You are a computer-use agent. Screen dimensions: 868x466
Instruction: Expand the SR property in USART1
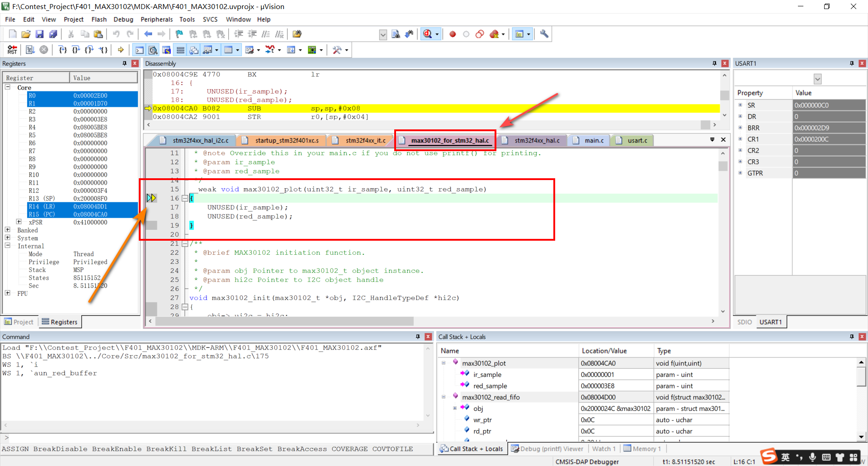[x=741, y=105]
